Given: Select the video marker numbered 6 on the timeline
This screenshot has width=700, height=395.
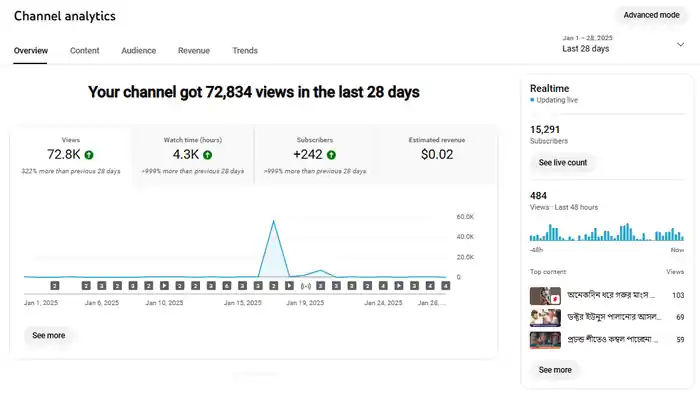Looking at the screenshot, I should coord(227,286).
